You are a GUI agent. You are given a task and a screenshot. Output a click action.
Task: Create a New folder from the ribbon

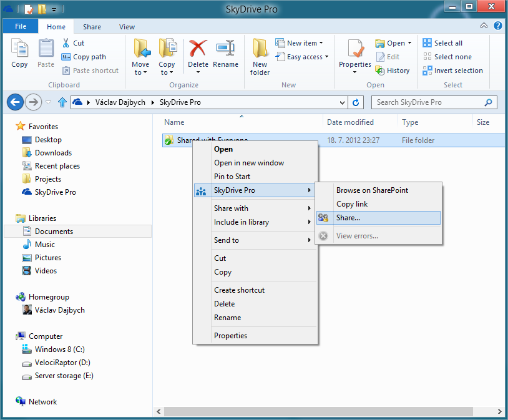click(x=260, y=57)
